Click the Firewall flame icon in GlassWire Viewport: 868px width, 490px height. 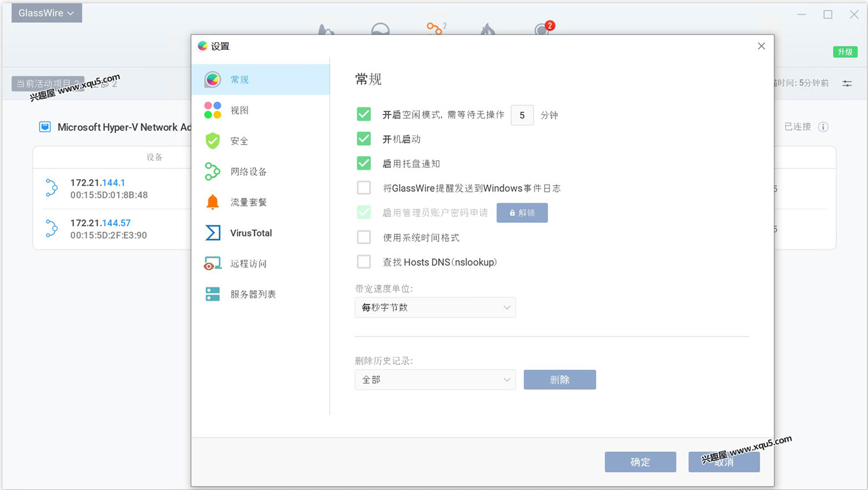488,29
